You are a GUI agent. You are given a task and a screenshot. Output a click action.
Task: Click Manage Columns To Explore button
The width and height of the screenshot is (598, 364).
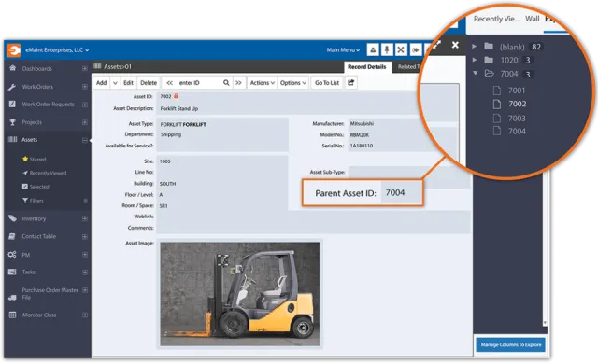(x=511, y=344)
